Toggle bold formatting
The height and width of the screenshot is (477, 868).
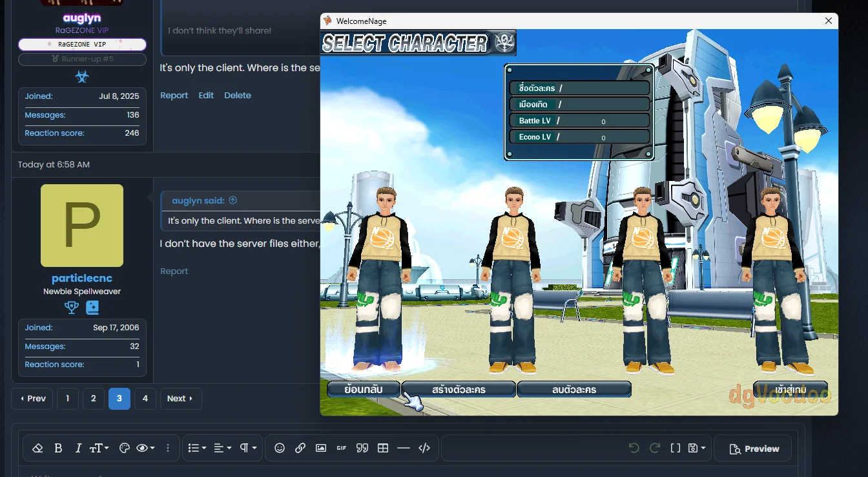click(x=58, y=448)
